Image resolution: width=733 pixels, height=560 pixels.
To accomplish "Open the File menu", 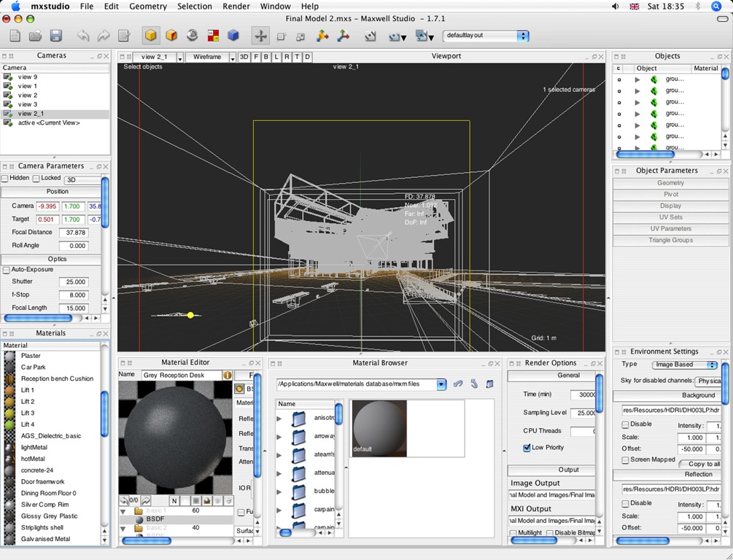I will (87, 6).
